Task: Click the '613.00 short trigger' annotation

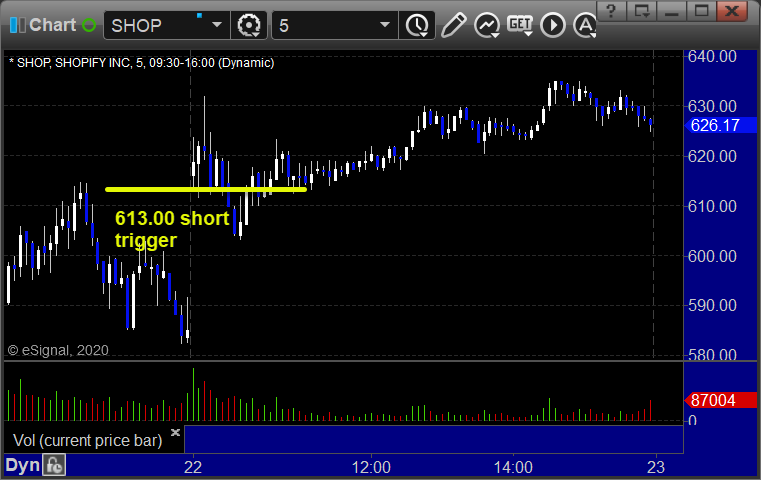Action: coord(172,229)
